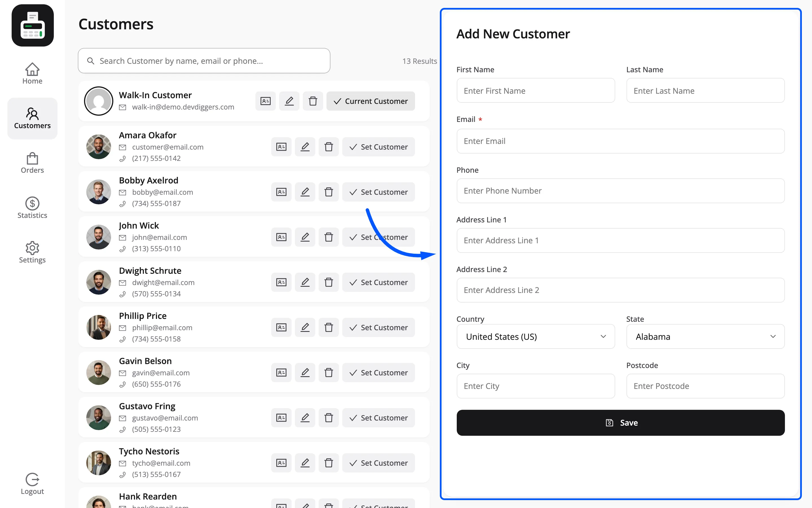Go to Orders in the sidebar
Image resolution: width=812 pixels, height=508 pixels.
point(32,163)
